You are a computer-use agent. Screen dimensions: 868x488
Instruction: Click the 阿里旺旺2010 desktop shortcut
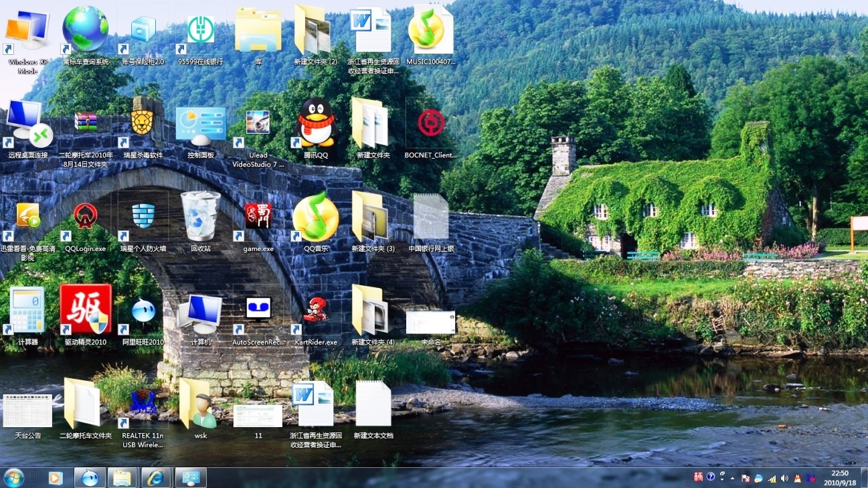(x=143, y=310)
